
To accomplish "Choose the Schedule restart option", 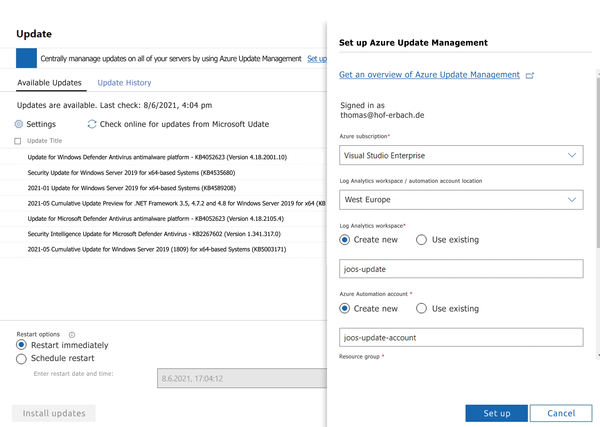I will (x=21, y=359).
